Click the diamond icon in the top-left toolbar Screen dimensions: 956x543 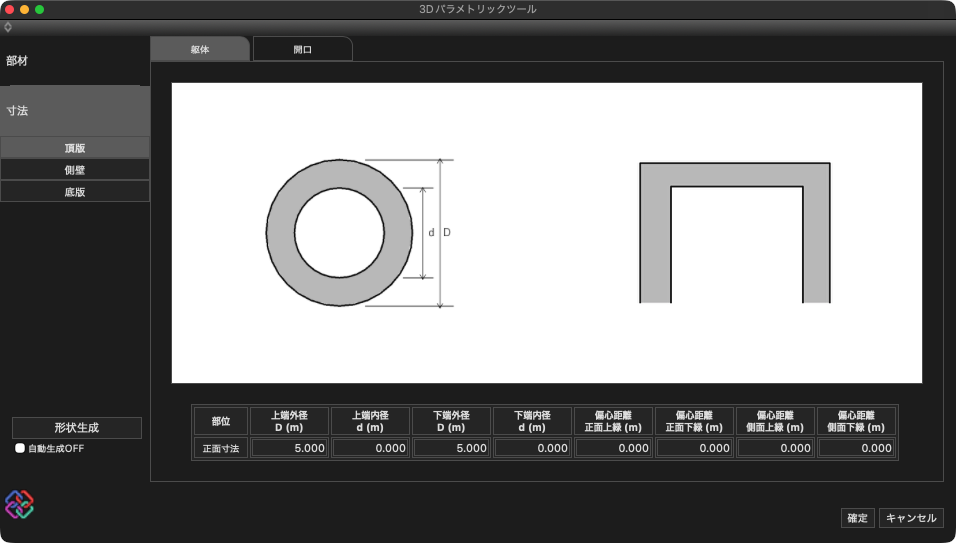[x=8, y=27]
